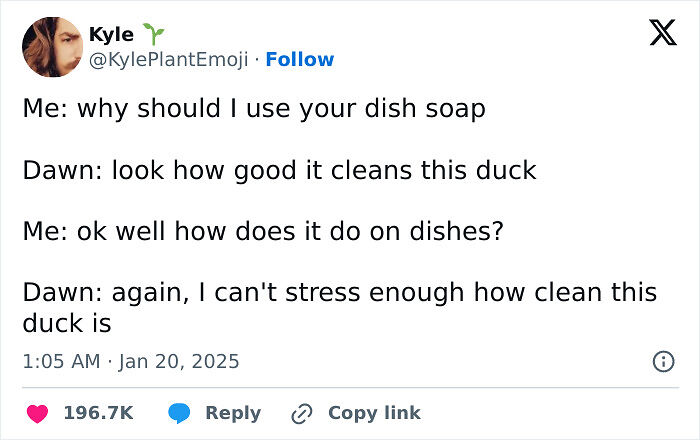Click the display name Kyle
The height and width of the screenshot is (440, 700).
[110, 34]
